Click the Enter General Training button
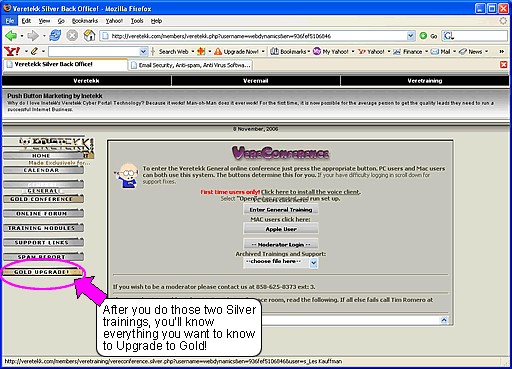Viewport: 512px width, 369px height. pos(281,210)
